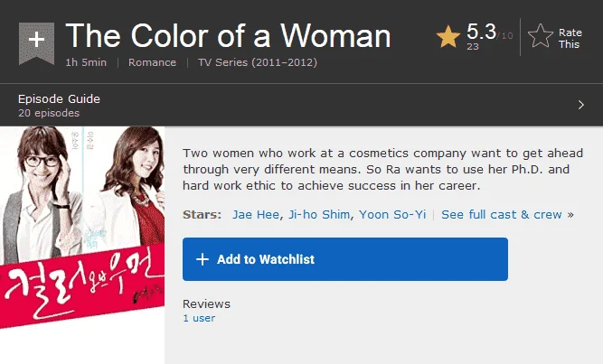Click the plus icon on watchlist button

[x=203, y=259]
